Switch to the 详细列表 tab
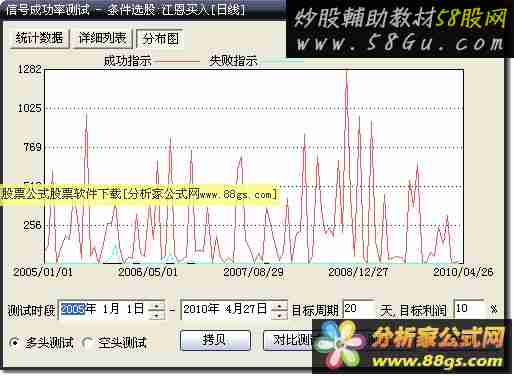514x376 pixels. (103, 39)
